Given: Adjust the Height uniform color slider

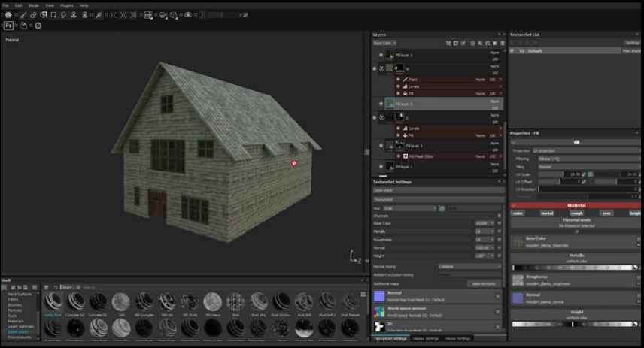Looking at the screenshot, I should (573, 324).
